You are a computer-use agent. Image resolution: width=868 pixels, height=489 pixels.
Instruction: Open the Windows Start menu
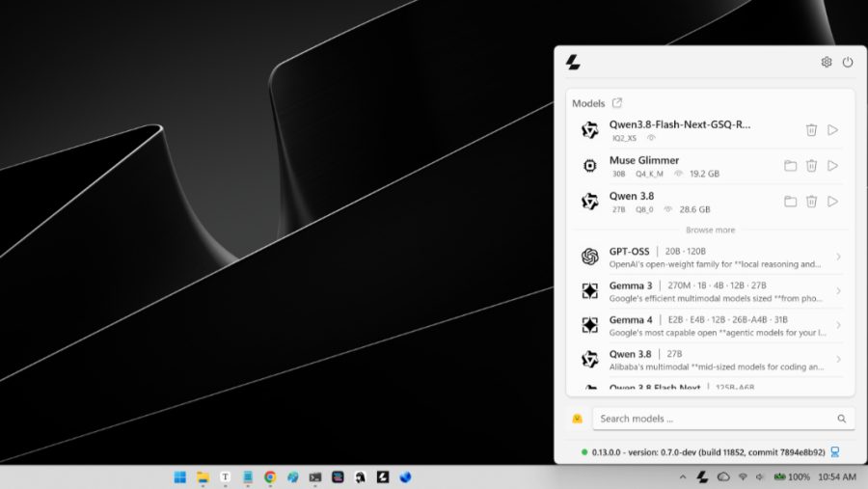point(180,477)
